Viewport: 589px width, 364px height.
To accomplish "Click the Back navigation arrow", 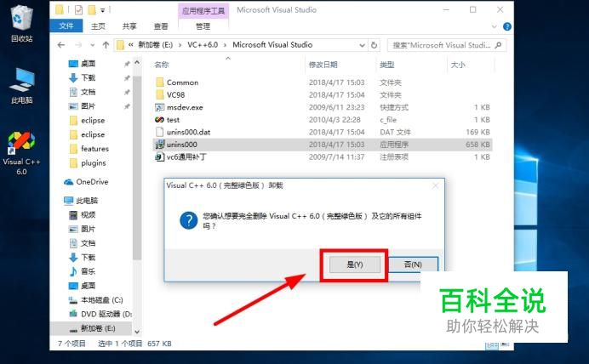I will 61,45.
